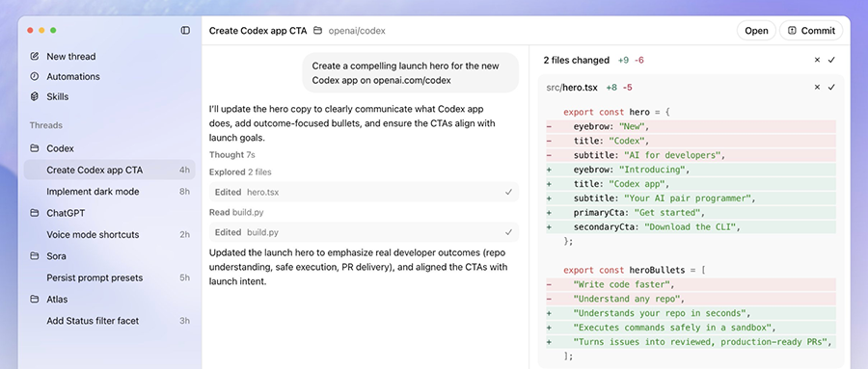The width and height of the screenshot is (868, 369).
Task: Click folder icon beside openai/codex header
Action: point(317,31)
